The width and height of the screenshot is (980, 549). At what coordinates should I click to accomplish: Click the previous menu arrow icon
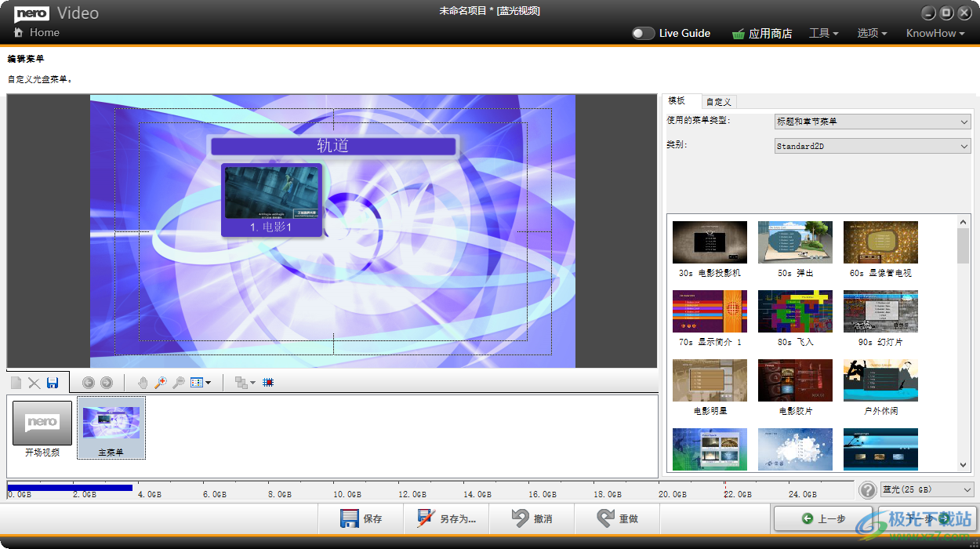pyautogui.click(x=88, y=383)
